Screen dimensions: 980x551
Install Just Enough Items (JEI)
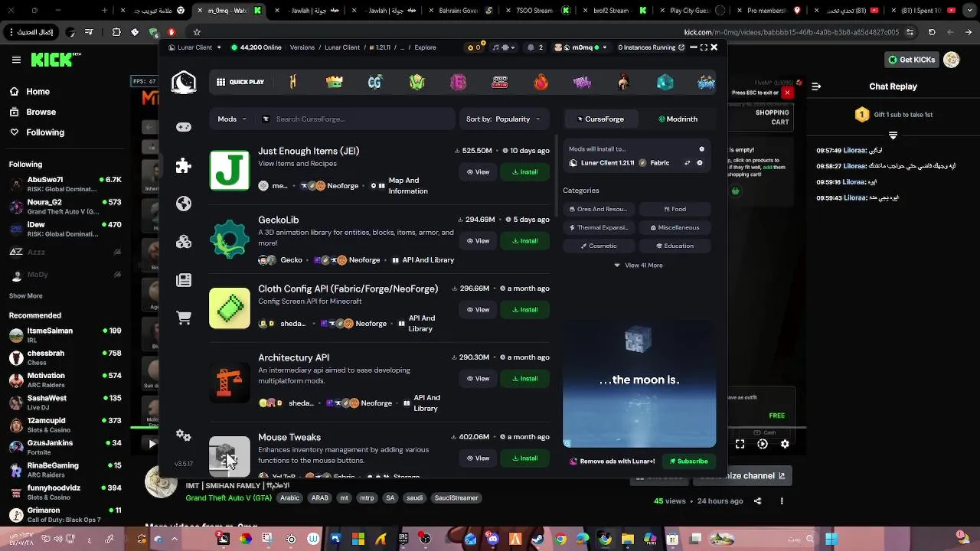(x=524, y=171)
